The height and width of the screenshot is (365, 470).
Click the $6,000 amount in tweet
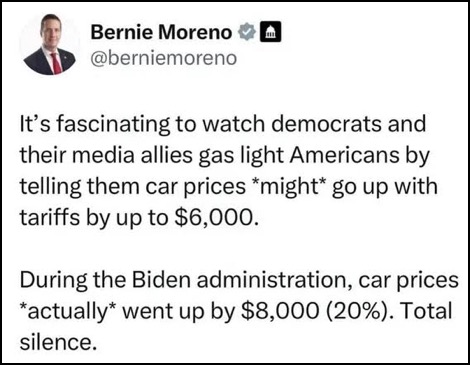[x=216, y=217]
